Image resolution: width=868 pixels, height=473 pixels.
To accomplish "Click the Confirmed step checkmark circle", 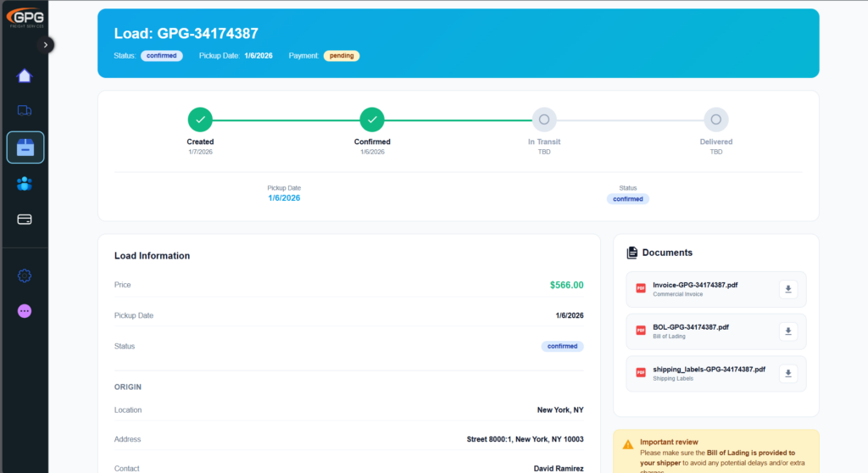I will 372,120.
